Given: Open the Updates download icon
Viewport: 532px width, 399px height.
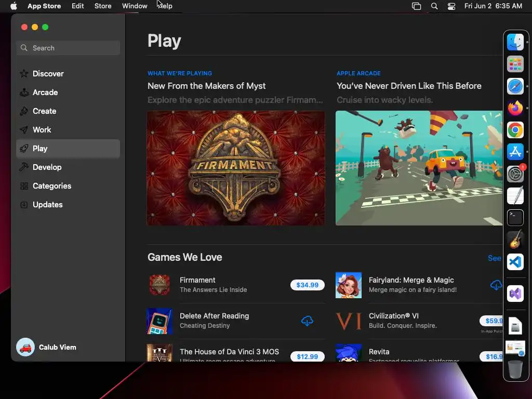Looking at the screenshot, I should [24, 205].
